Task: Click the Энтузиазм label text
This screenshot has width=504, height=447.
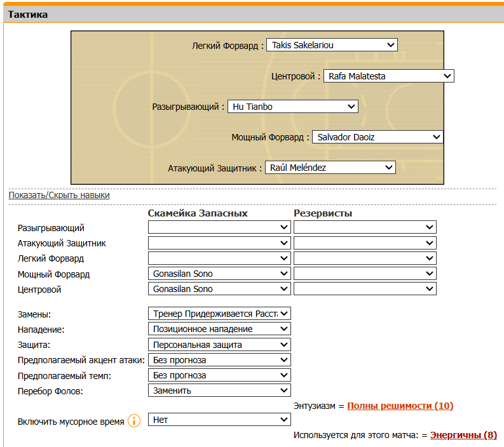Action: click(315, 406)
